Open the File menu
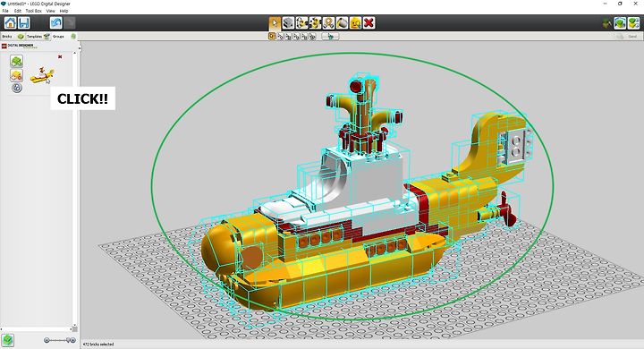The width and height of the screenshot is (644, 349). [5, 11]
